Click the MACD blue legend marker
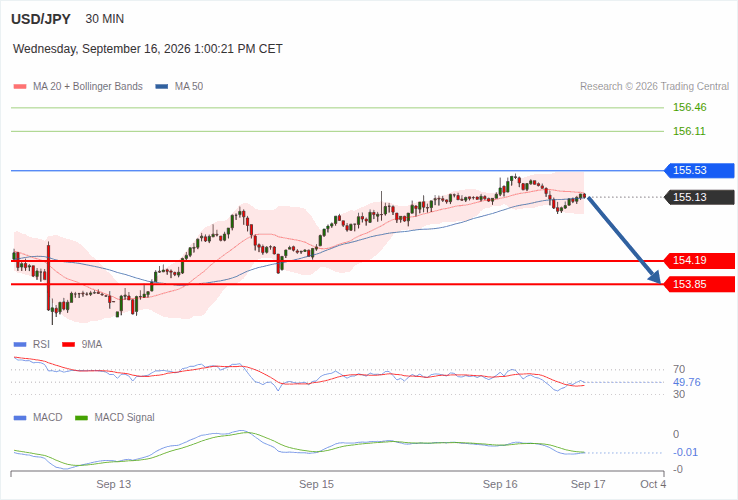The image size is (738, 500). click(x=20, y=418)
